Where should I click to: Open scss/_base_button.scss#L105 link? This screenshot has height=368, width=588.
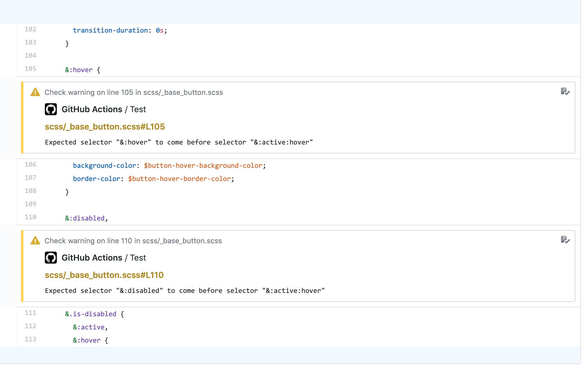click(105, 127)
